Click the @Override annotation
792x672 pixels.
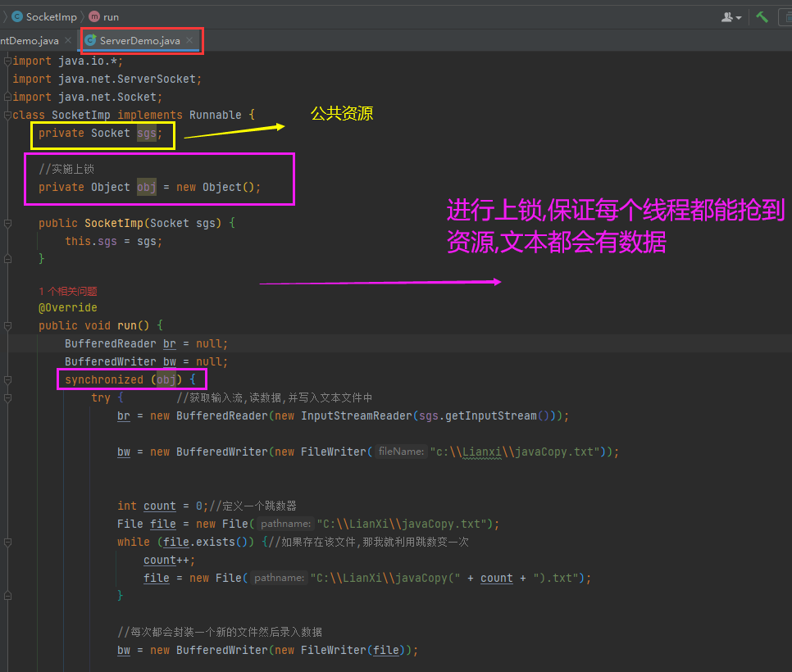click(x=68, y=307)
